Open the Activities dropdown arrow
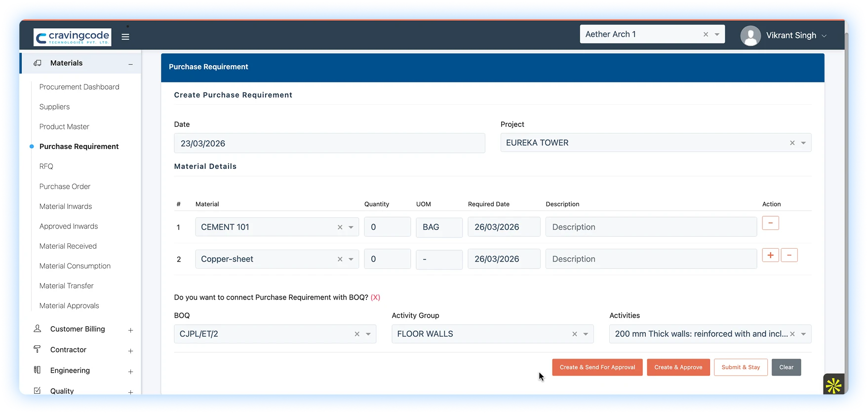The image size is (868, 414). 803,334
